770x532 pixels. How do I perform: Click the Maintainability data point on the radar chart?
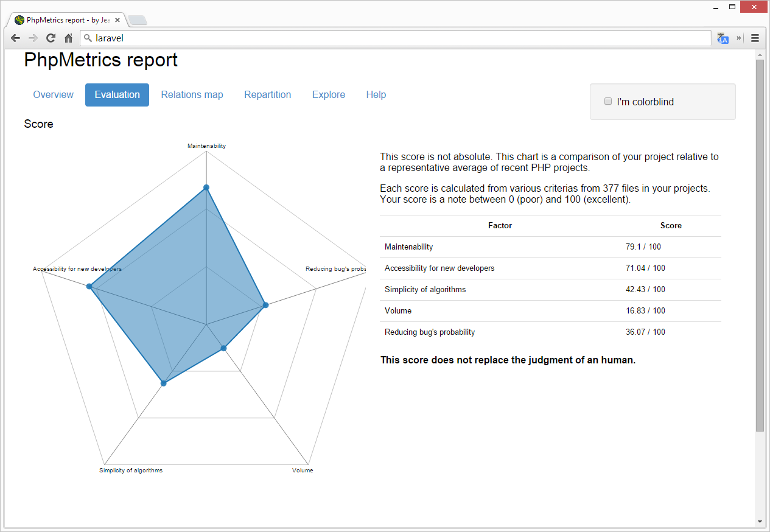(206, 187)
